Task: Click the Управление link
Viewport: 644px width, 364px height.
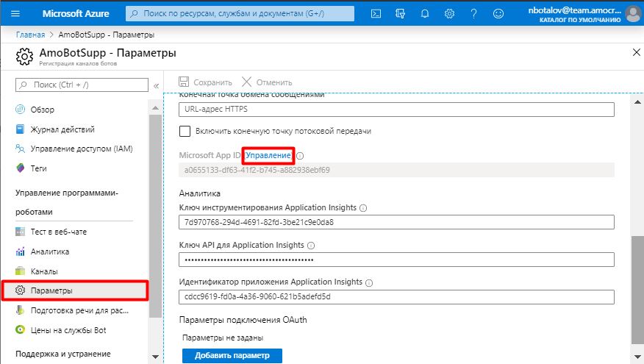Action: 268,155
